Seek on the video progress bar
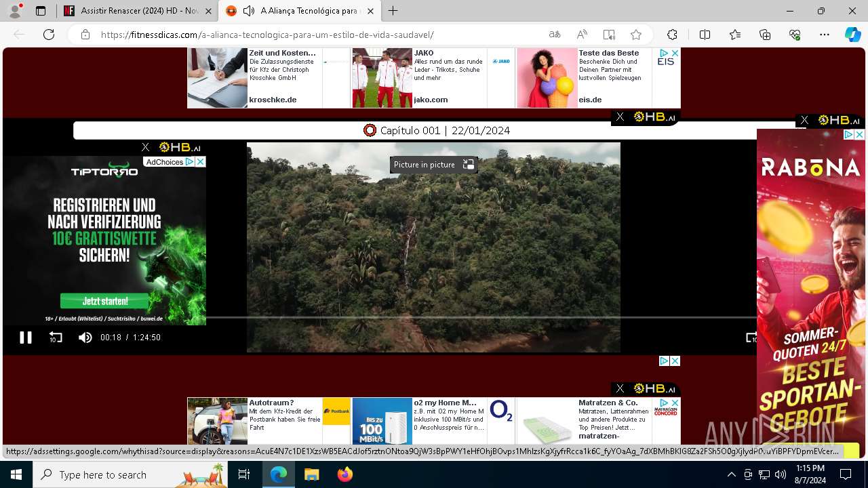 (x=481, y=317)
